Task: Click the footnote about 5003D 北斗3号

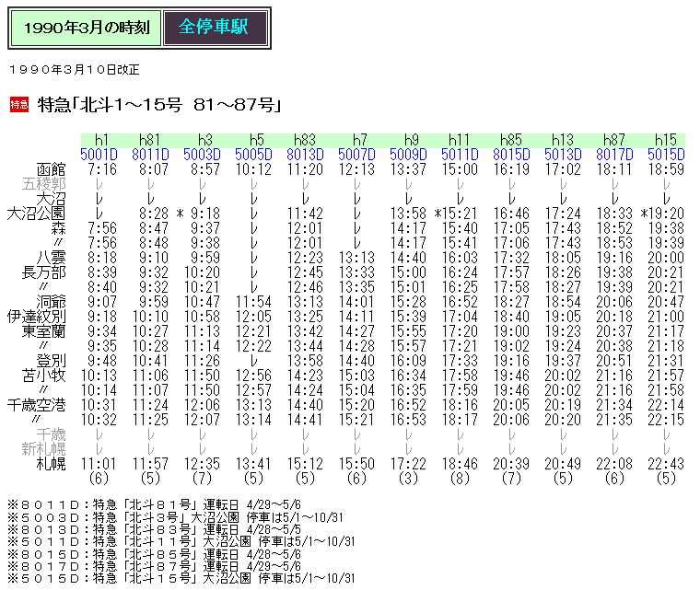Action: (x=175, y=517)
